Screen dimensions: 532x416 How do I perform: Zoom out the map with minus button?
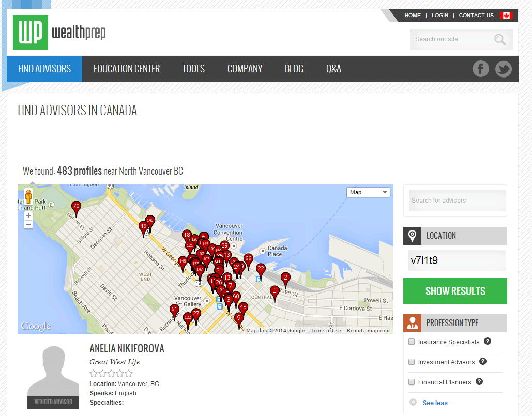(28, 225)
